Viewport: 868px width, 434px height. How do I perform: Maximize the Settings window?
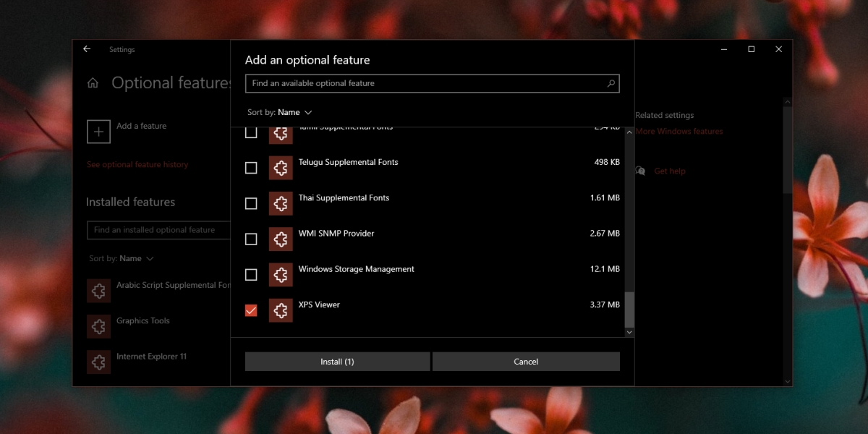pos(752,49)
